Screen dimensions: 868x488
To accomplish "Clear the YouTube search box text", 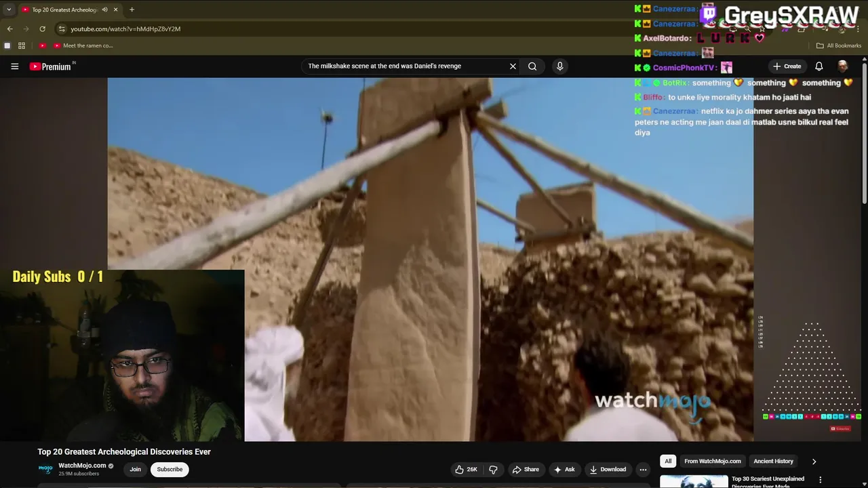I will tap(513, 66).
